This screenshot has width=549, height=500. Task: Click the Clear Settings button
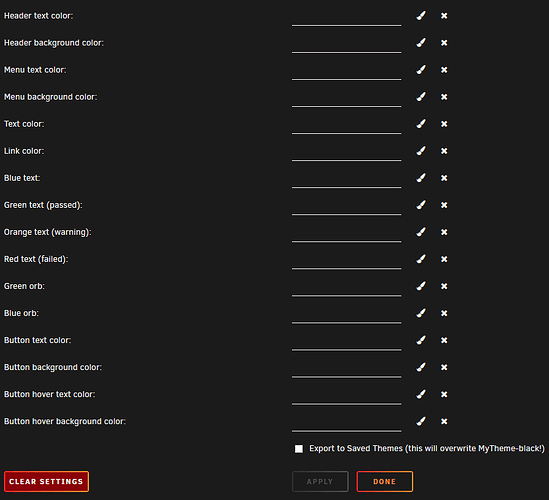pos(46,481)
